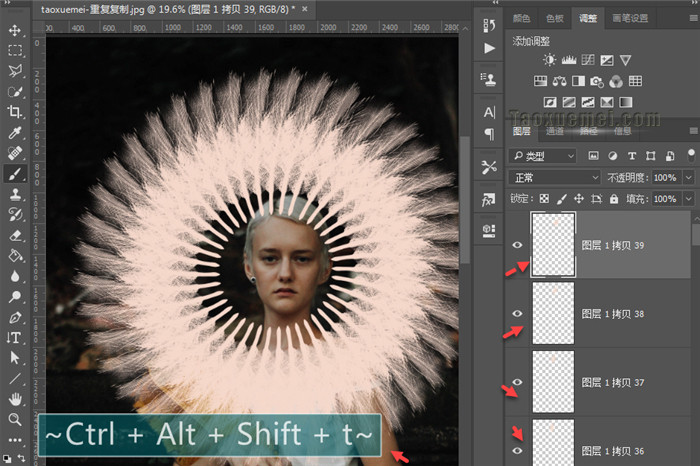Add a Photo Filter adjustment
The height and width of the screenshot is (466, 700).
point(597,81)
